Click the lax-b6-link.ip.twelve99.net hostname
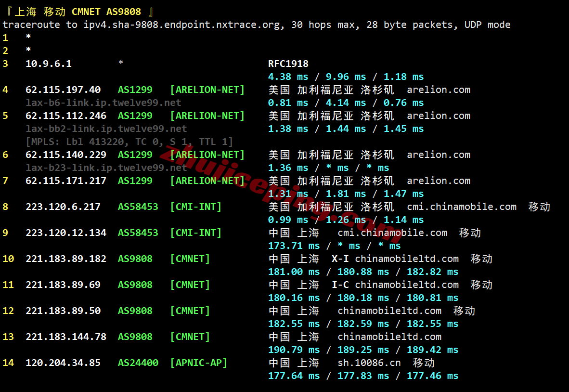Screen dimensions: 569x392 click(x=103, y=103)
